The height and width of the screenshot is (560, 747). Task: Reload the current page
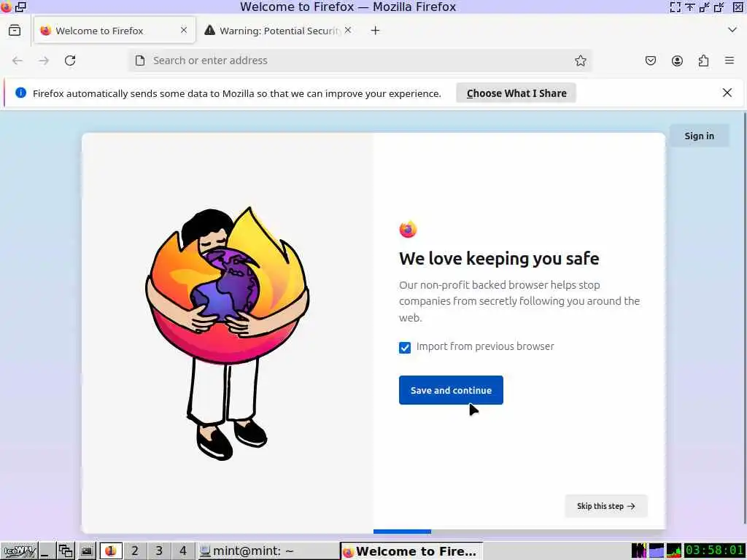pos(70,61)
